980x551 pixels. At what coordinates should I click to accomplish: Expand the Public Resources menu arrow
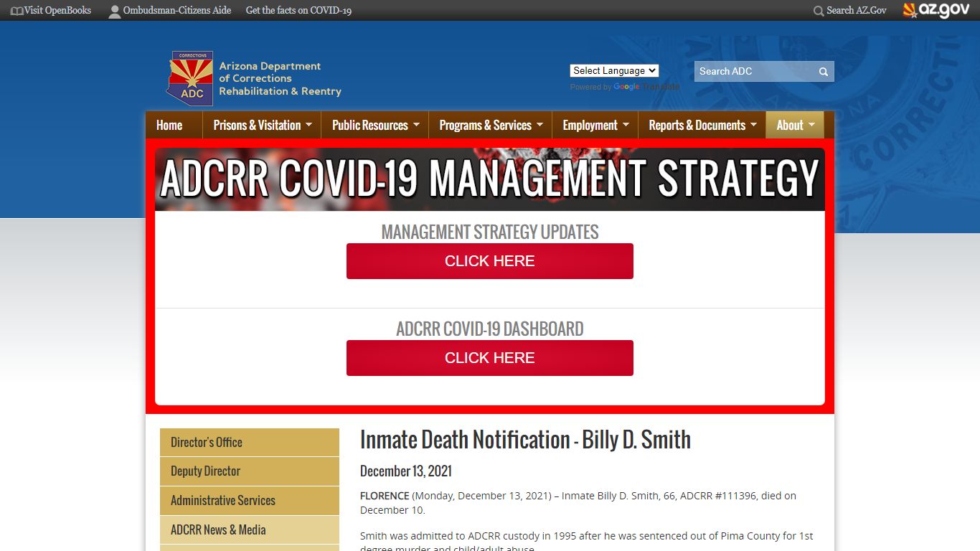[416, 125]
